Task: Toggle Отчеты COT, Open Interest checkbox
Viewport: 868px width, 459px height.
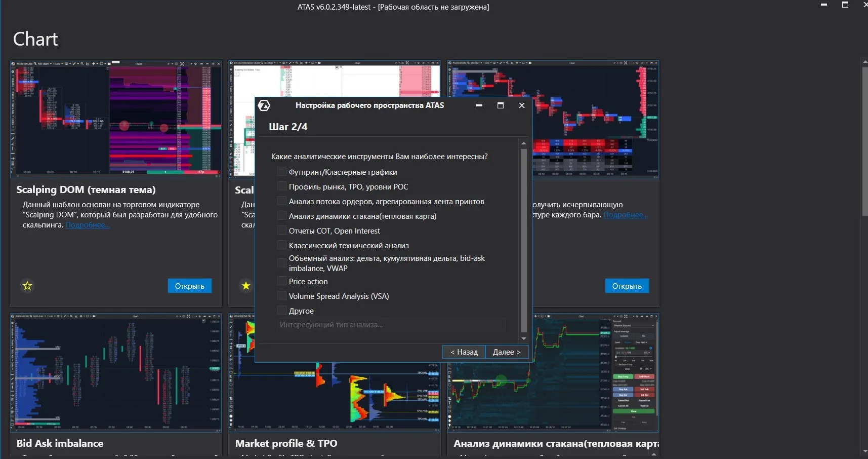Action: click(281, 231)
